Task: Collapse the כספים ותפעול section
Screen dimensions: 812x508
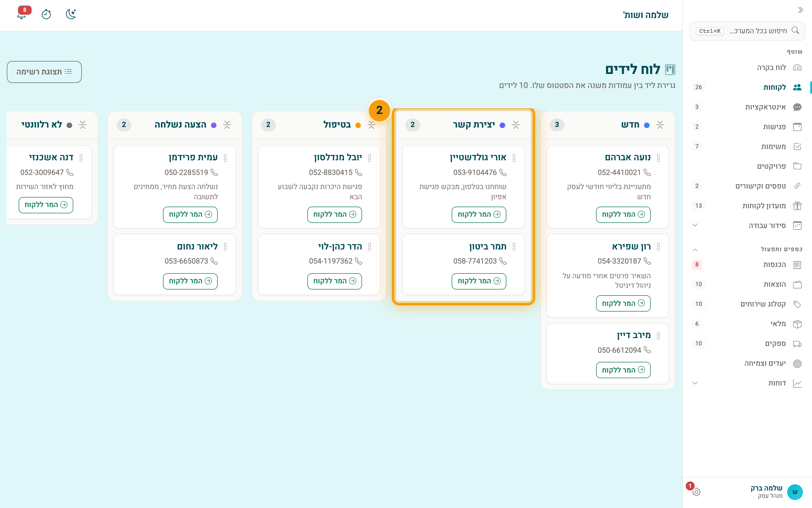Action: [695, 250]
